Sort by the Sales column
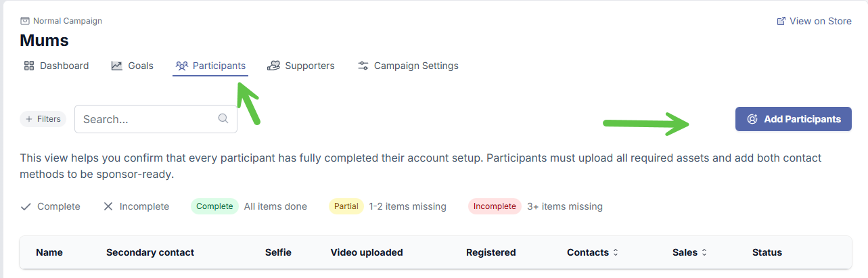The image size is (868, 278). coord(689,252)
